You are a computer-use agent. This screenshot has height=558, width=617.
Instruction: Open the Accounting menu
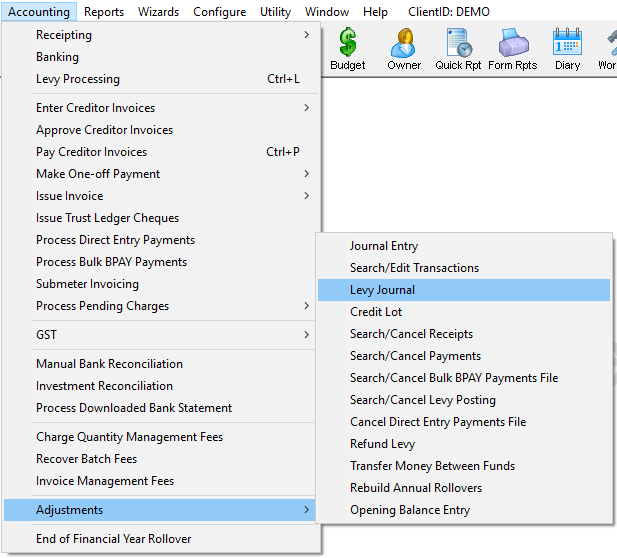point(39,12)
